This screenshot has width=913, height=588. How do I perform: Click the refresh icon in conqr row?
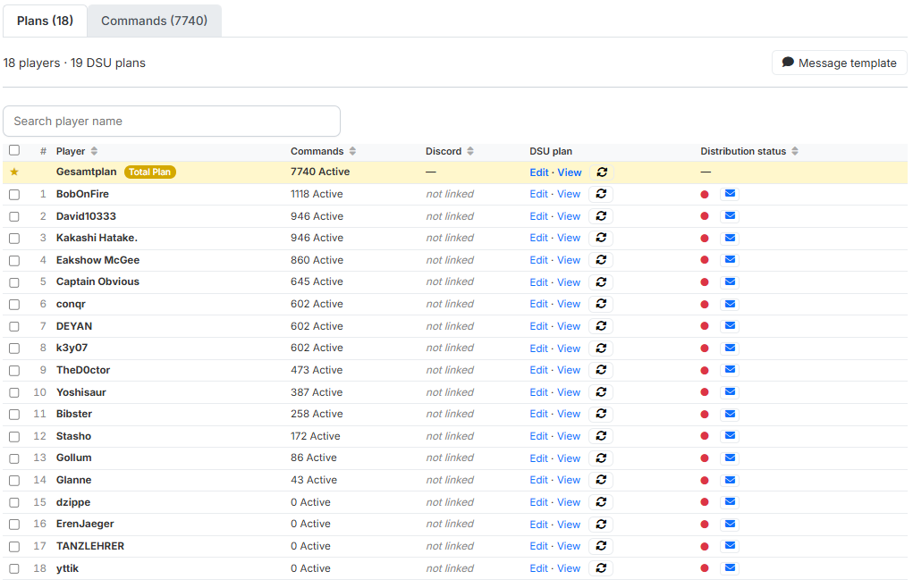(x=601, y=304)
